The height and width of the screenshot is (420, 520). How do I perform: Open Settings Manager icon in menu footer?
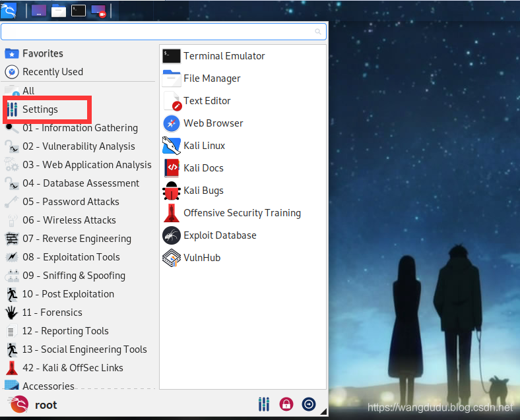point(264,404)
